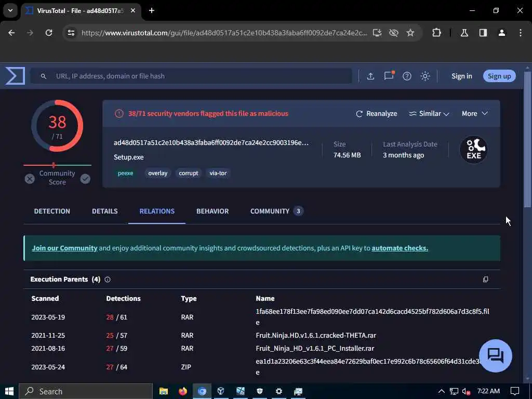Open Fruit.Ninja.HD.v1.6.1.cracked-THETA.rar entry
The image size is (532, 399).
(x=316, y=335)
